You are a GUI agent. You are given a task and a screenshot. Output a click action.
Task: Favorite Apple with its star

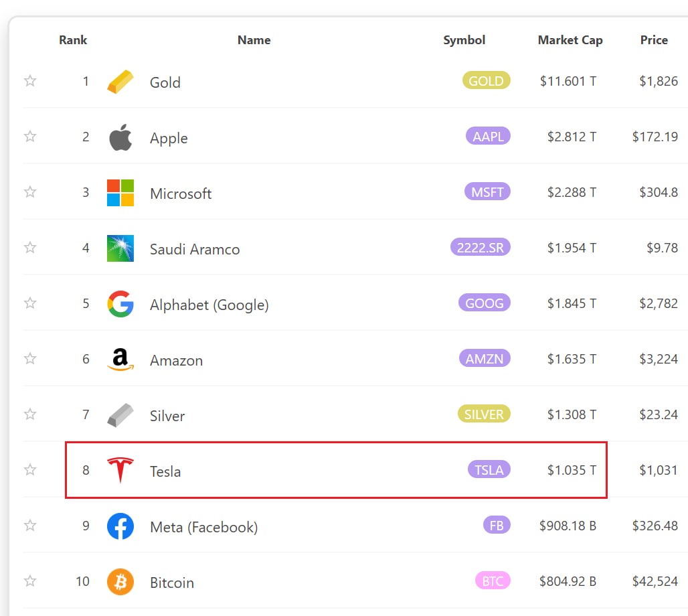pyautogui.click(x=30, y=136)
